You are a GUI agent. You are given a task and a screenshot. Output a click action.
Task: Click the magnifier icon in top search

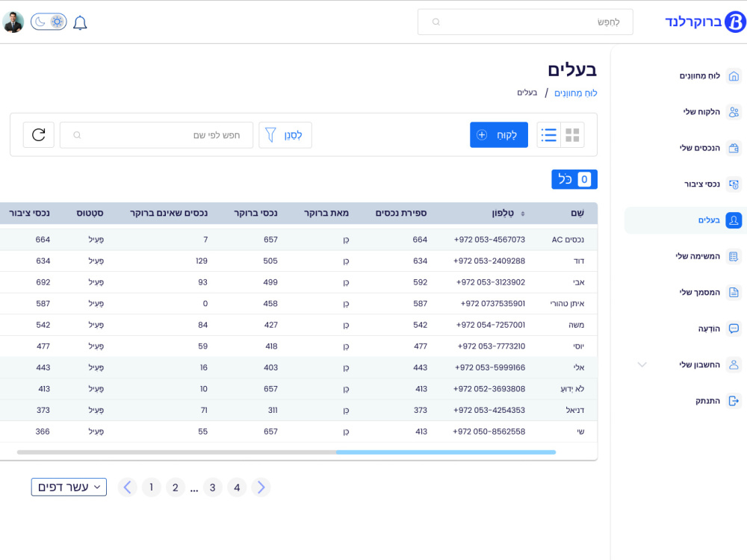click(436, 22)
